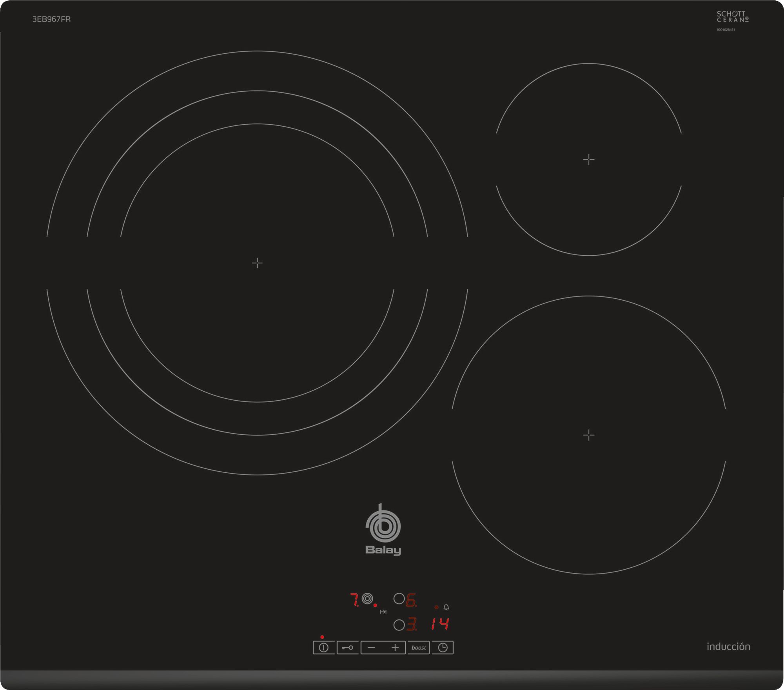Tap the child lock key symbol

coord(348,648)
